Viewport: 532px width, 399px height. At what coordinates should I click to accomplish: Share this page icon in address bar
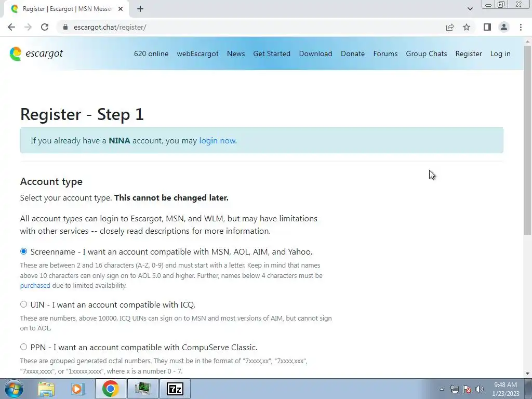450,27
